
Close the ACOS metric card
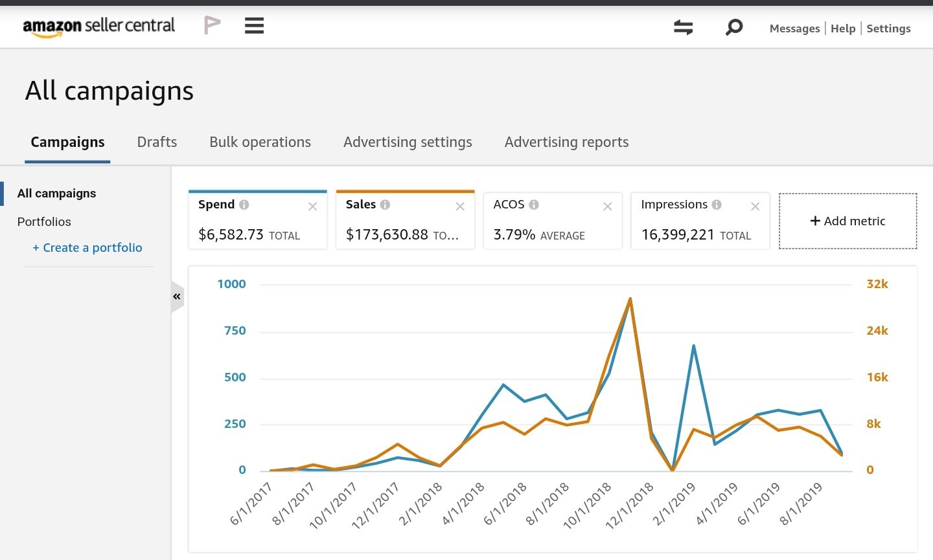[608, 207]
